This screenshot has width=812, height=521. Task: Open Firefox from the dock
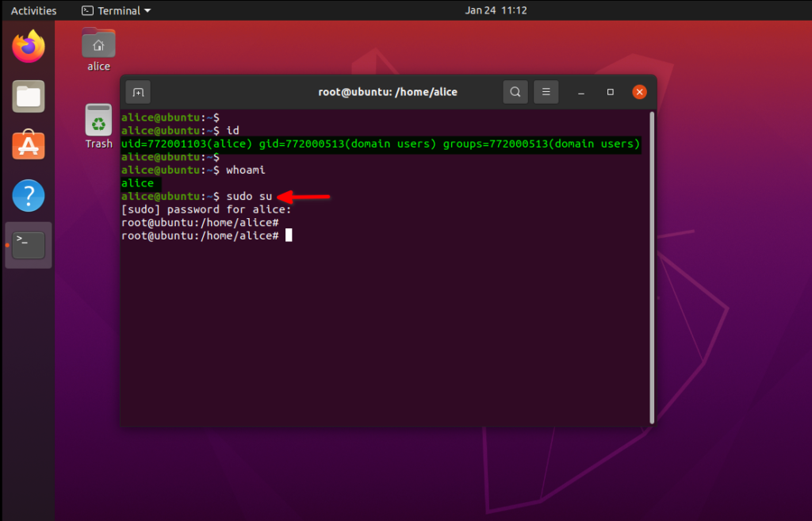[x=29, y=47]
